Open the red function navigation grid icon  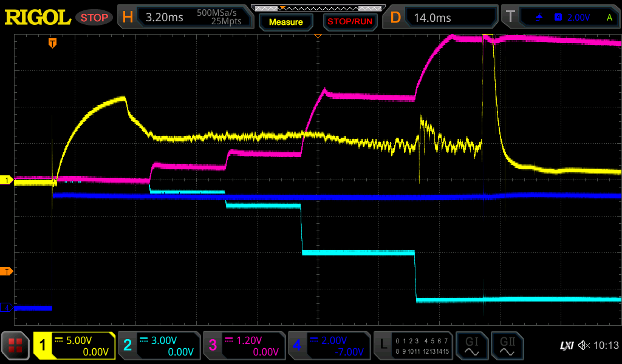pyautogui.click(x=16, y=346)
